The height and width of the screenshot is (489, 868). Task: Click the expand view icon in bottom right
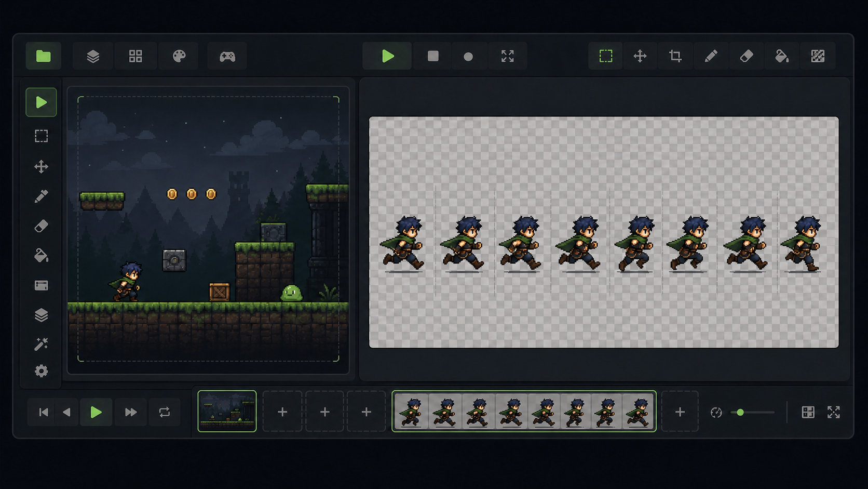click(x=834, y=412)
